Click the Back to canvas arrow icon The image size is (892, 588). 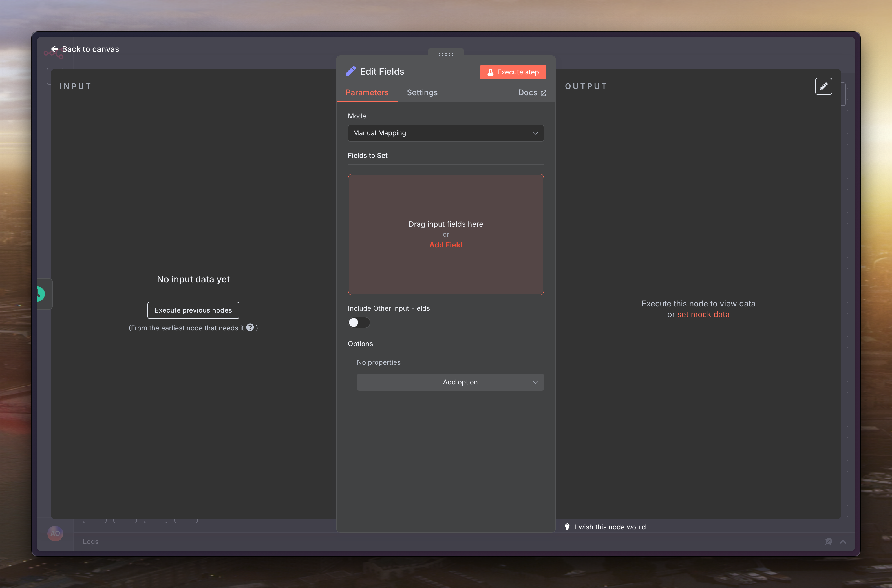(55, 49)
